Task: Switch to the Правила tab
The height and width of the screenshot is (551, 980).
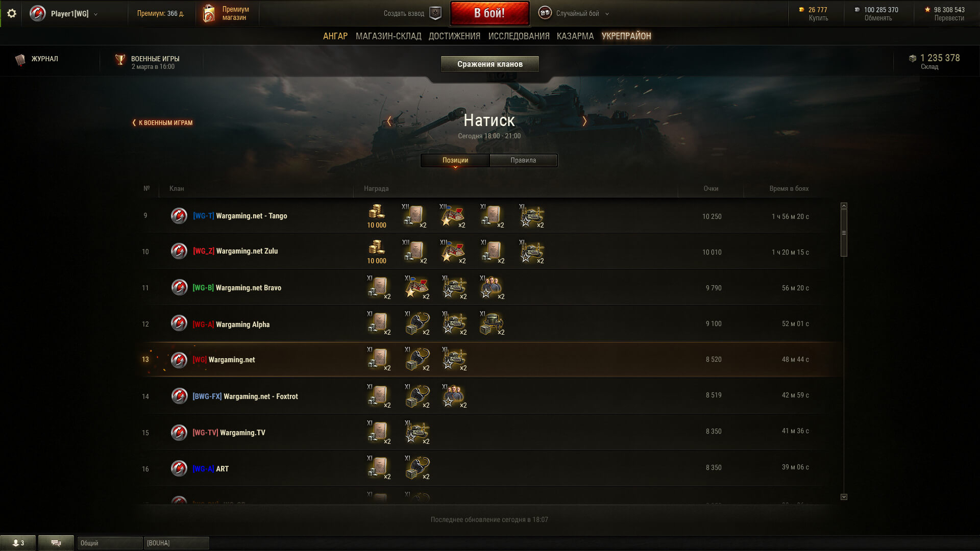Action: click(x=523, y=160)
